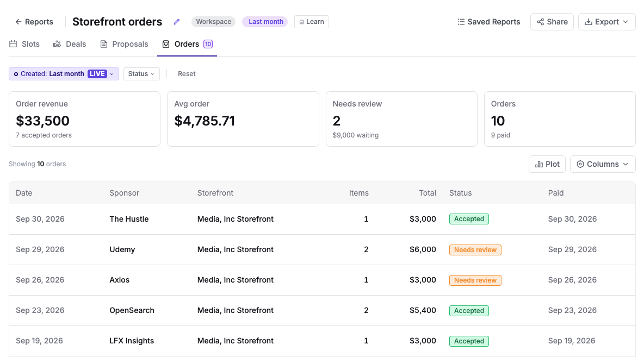
Task: Select the Udemy sponsor name
Action: [x=122, y=249]
